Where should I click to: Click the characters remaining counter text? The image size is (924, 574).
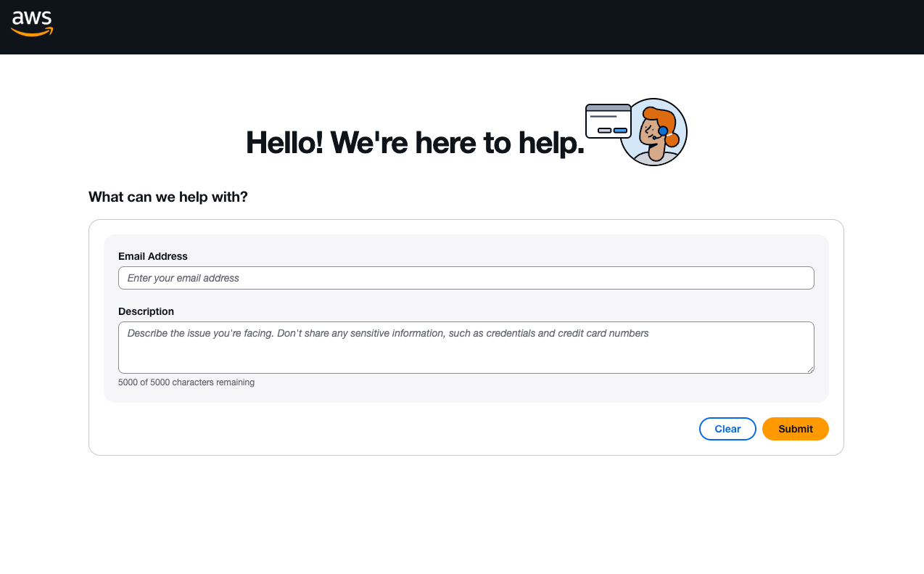(186, 382)
